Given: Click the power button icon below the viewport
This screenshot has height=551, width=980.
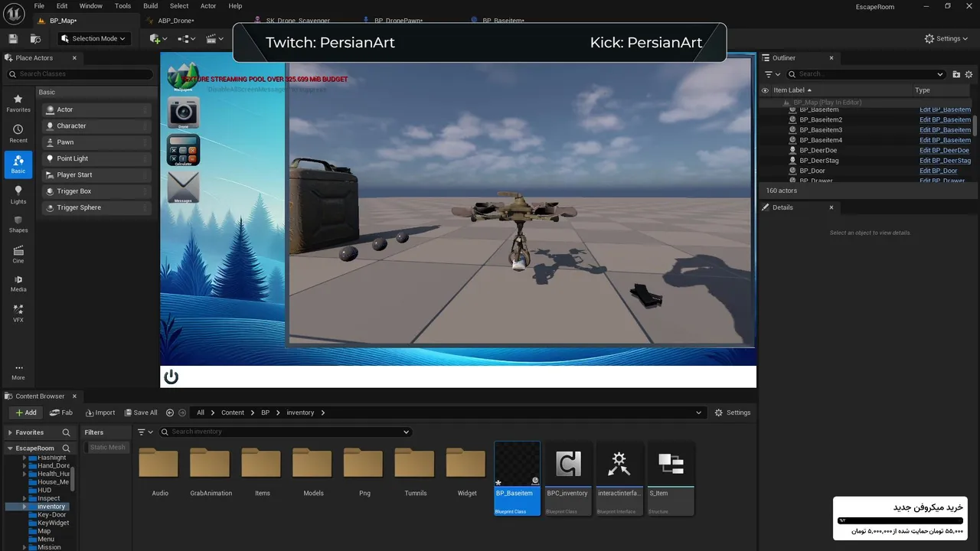Looking at the screenshot, I should (x=171, y=377).
